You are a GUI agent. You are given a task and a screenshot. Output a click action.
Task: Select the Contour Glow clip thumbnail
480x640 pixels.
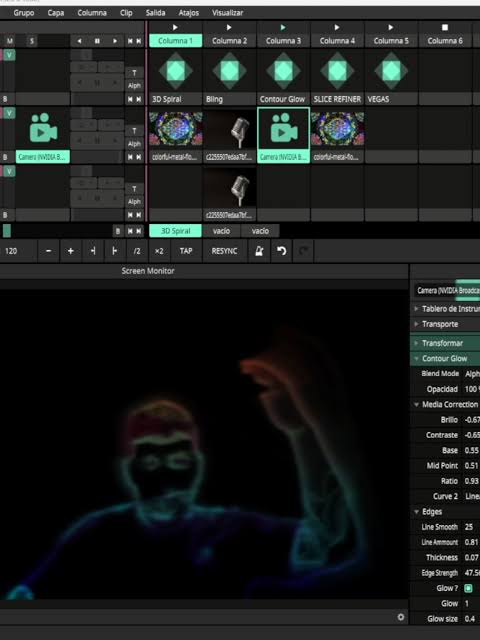coord(283,71)
